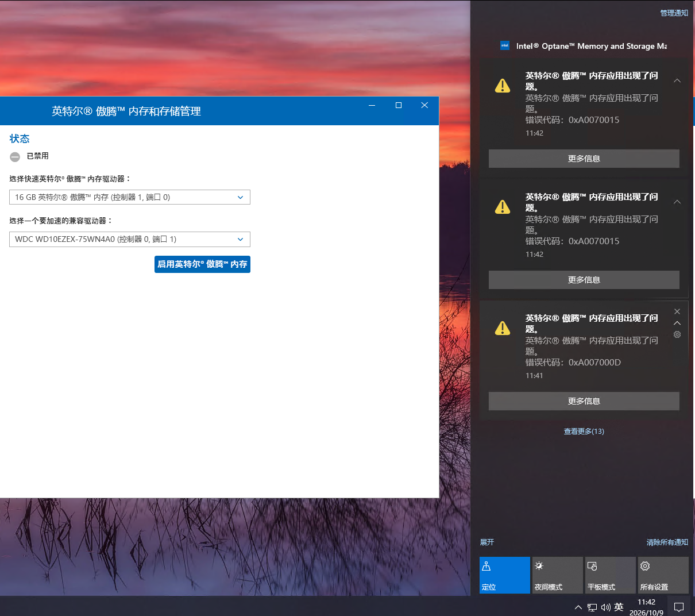Select the 状态 status heading

[20, 138]
